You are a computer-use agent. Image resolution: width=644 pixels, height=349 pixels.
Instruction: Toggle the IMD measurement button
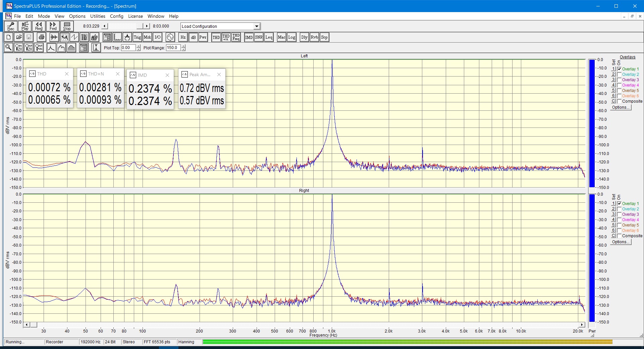[249, 37]
